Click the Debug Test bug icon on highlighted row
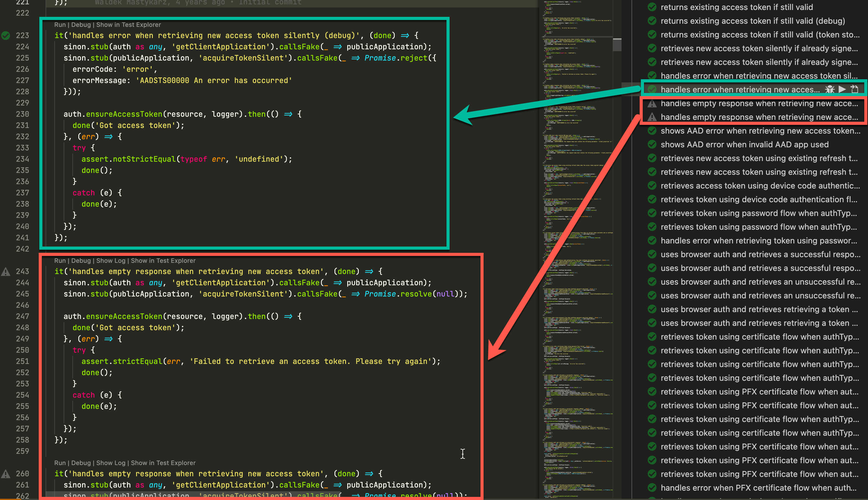The width and height of the screenshot is (868, 500). 830,89
